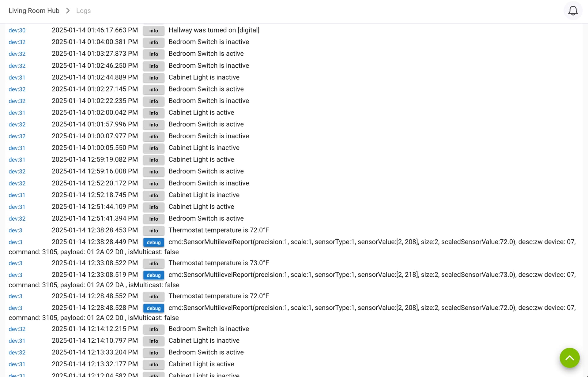The height and width of the screenshot is (377, 588).
Task: Go to Living Room Hub breadcrumb
Action: click(x=34, y=11)
